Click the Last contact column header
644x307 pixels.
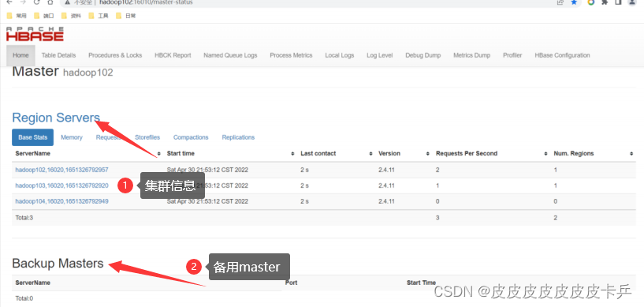point(318,154)
